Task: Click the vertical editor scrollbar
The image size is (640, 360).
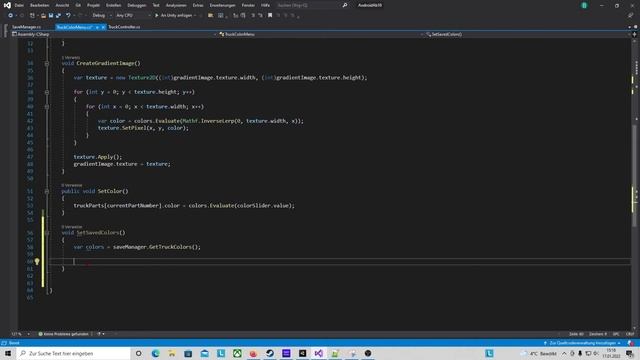Action: tap(635, 176)
